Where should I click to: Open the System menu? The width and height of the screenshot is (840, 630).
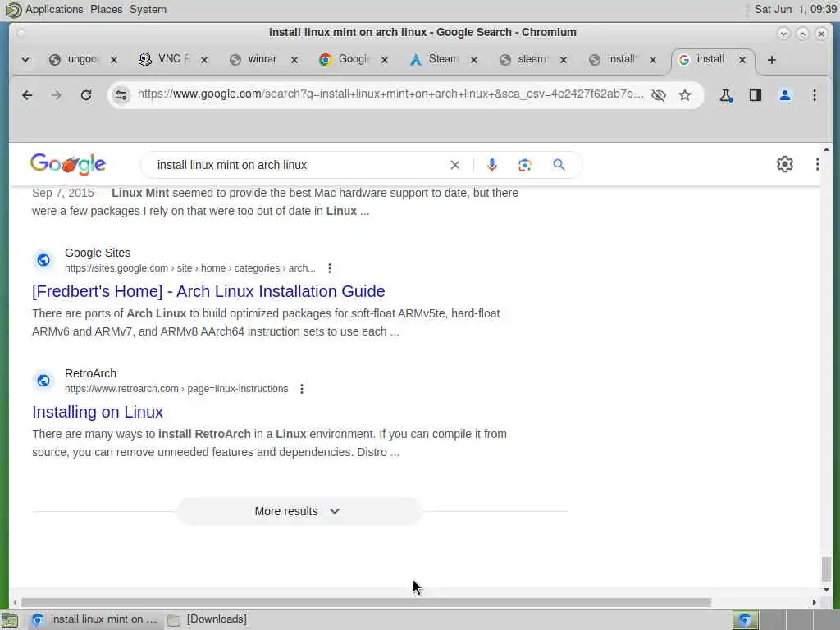pos(148,10)
